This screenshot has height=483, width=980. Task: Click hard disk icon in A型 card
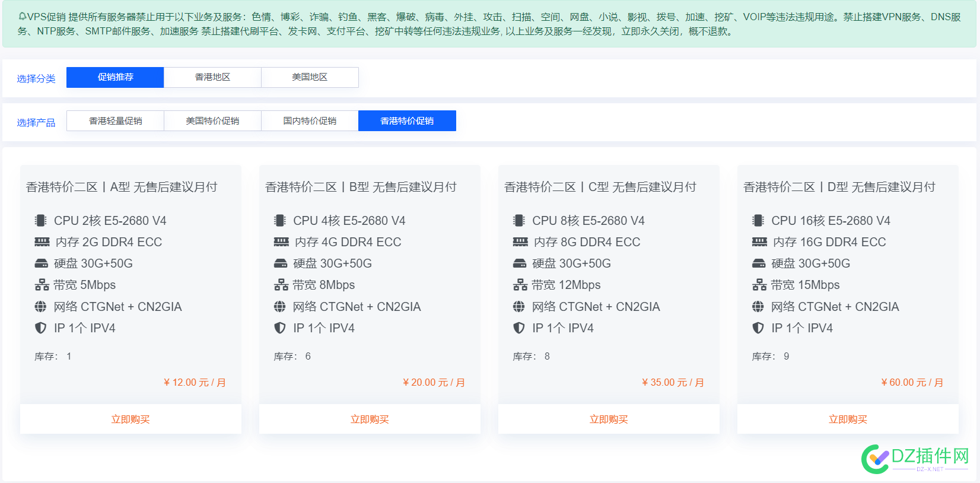[41, 263]
